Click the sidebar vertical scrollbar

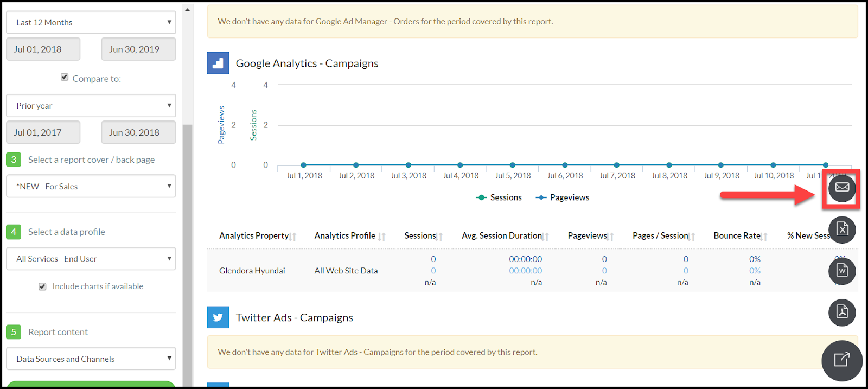(x=187, y=255)
